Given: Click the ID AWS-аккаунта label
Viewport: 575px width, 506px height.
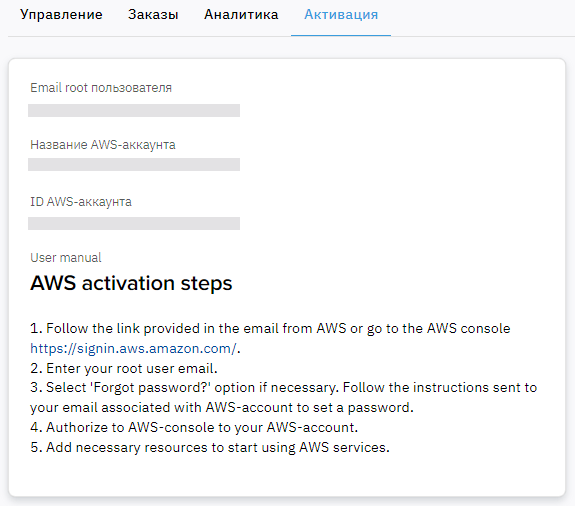Looking at the screenshot, I should [81, 202].
